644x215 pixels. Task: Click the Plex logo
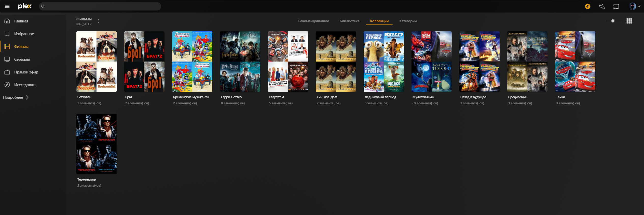click(x=25, y=6)
